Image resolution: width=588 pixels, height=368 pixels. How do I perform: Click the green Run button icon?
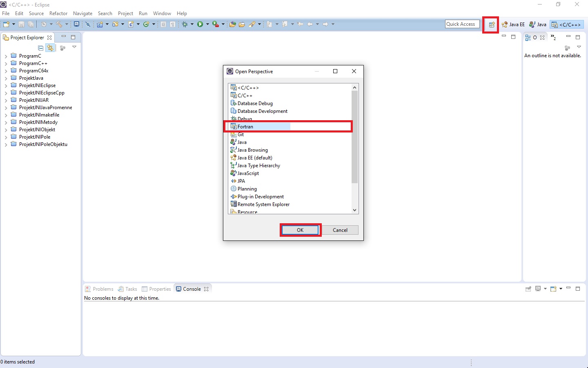tap(200, 24)
